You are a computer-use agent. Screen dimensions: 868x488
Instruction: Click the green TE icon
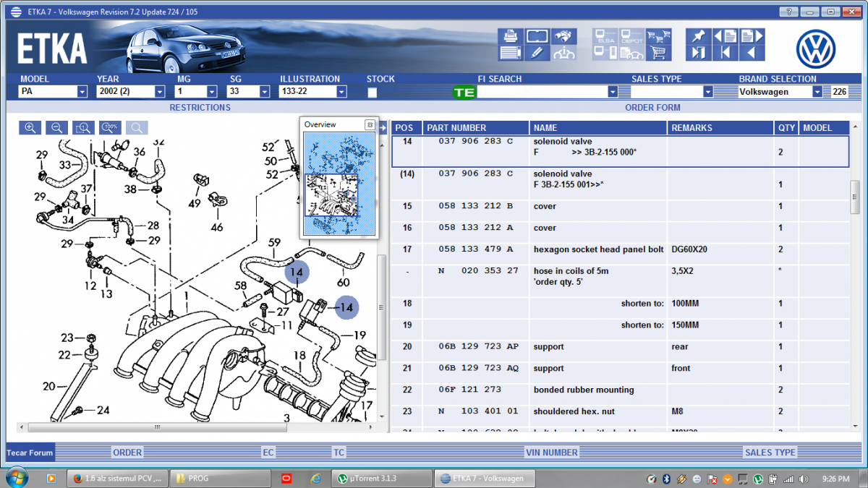(464, 93)
